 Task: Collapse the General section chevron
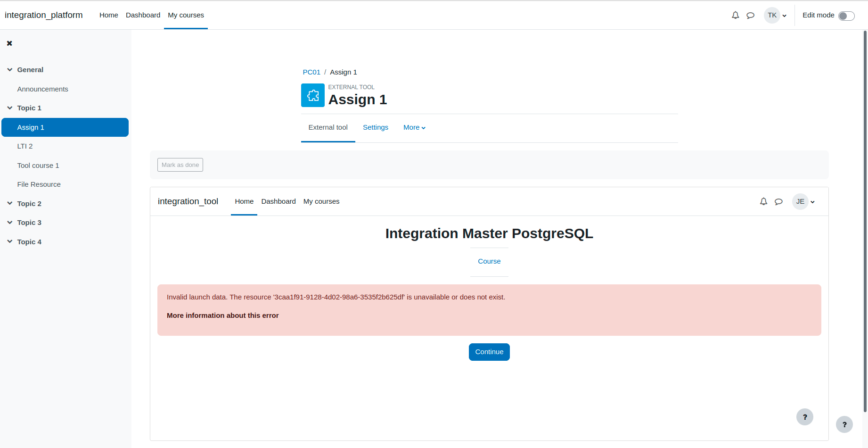tap(10, 70)
